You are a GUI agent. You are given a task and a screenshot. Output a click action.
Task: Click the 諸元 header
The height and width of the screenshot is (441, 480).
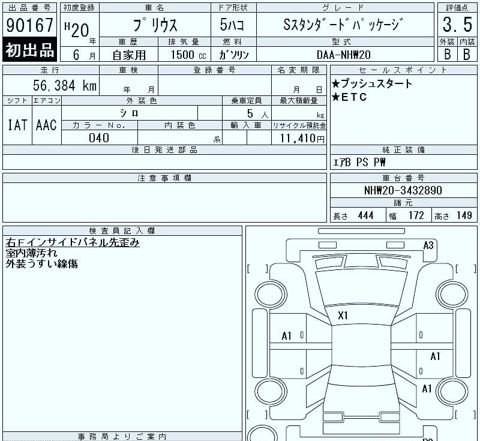(403, 203)
